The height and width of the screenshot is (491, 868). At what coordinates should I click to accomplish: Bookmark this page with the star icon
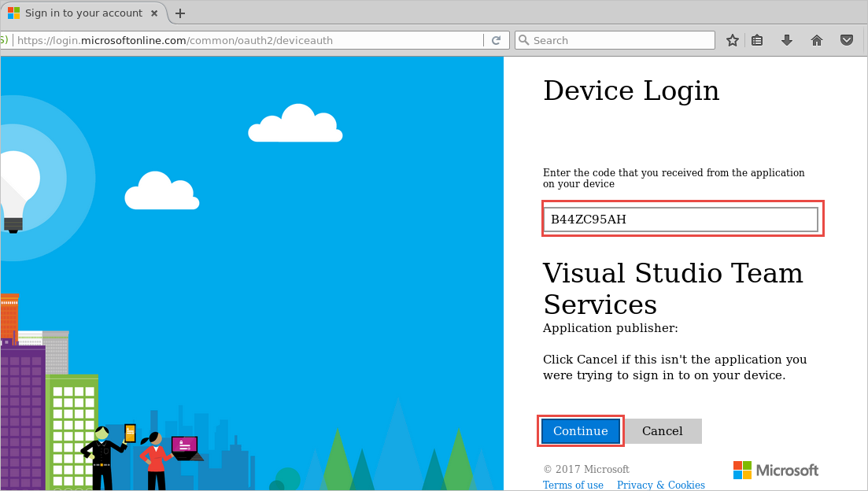click(x=732, y=39)
